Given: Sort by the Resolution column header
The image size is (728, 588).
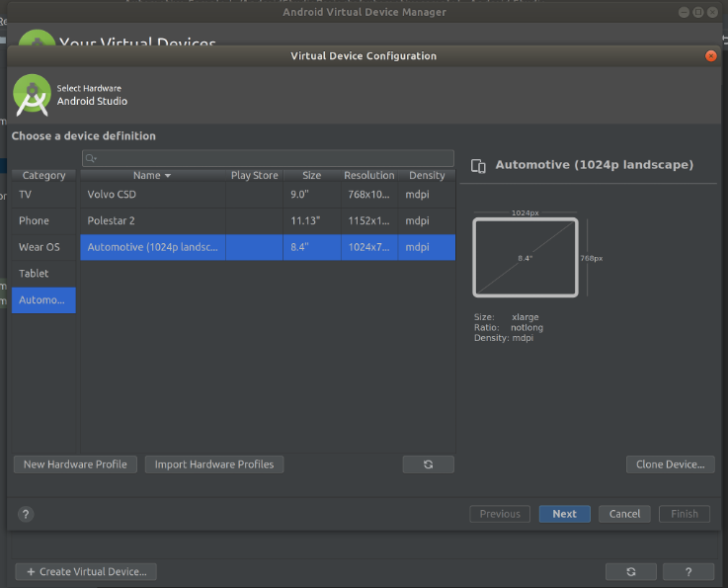Looking at the screenshot, I should pyautogui.click(x=369, y=176).
